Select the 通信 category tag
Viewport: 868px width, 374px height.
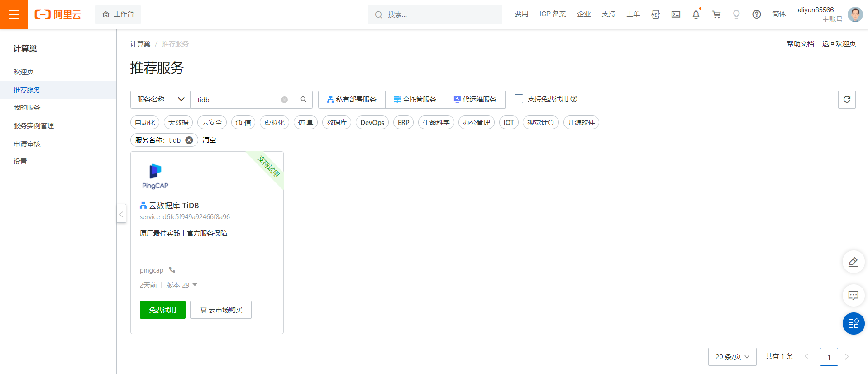point(243,122)
